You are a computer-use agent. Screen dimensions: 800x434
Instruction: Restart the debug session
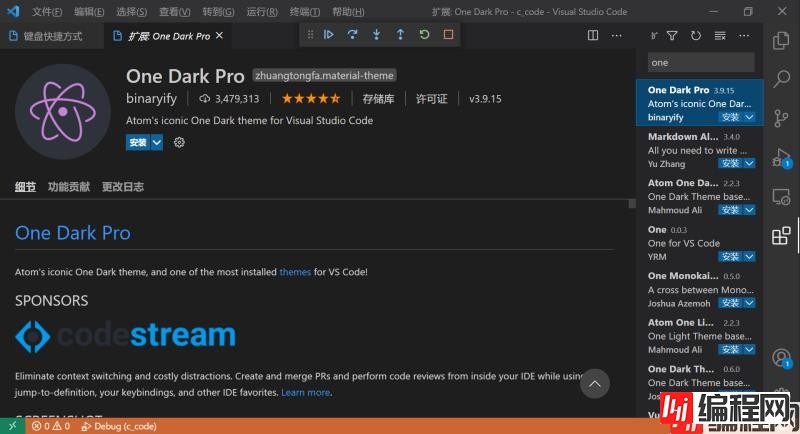click(x=424, y=34)
